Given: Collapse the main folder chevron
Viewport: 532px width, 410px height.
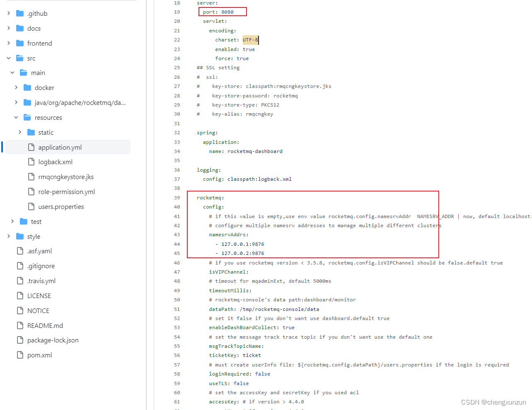Looking at the screenshot, I should (12, 73).
